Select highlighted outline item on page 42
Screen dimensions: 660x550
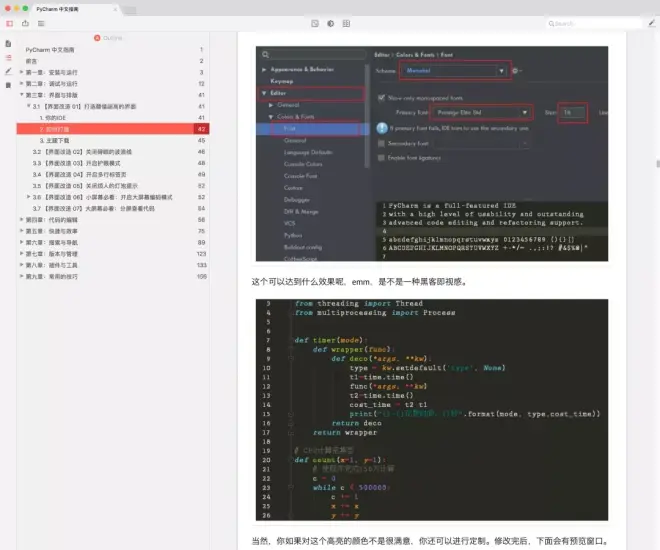113,129
